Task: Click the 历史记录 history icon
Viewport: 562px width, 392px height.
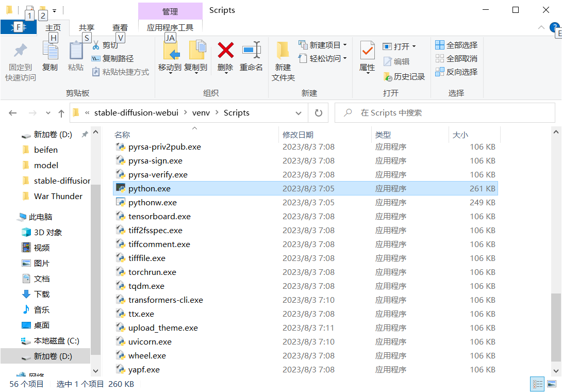Action: coord(387,76)
